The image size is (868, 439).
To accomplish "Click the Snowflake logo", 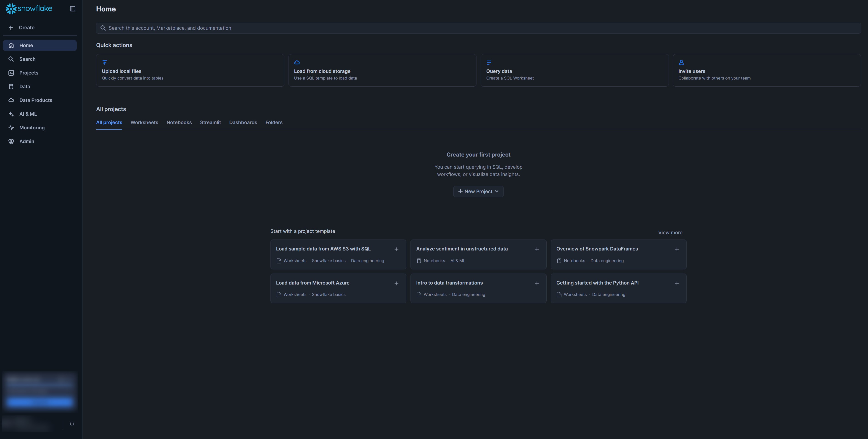I will (29, 8).
